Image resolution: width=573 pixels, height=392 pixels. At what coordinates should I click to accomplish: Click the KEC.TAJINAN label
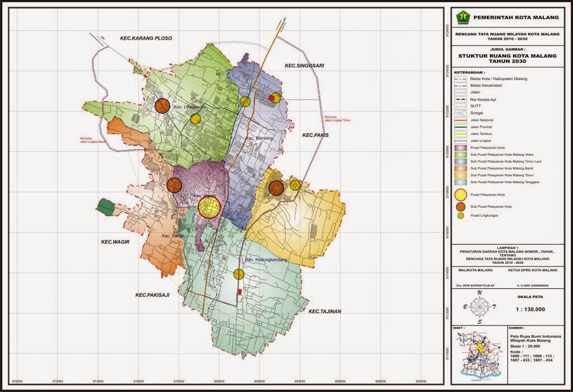tap(325, 311)
